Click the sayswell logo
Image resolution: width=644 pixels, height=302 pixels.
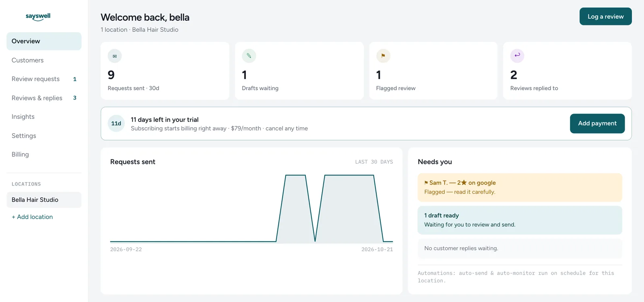click(x=38, y=17)
